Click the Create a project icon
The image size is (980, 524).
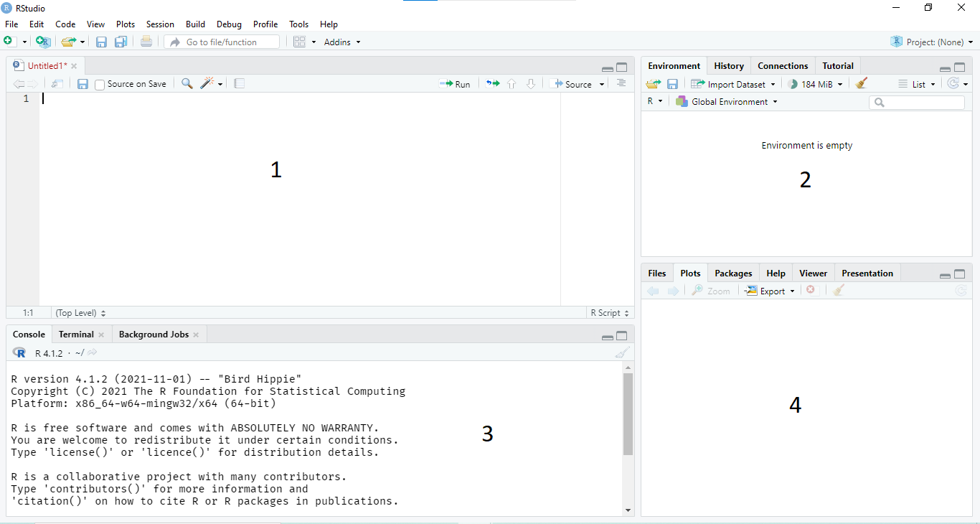(x=43, y=42)
